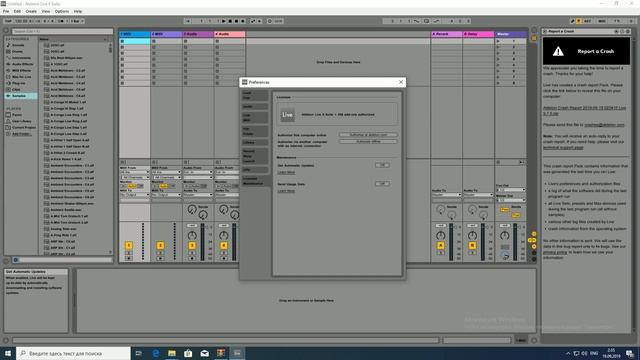Toggle Get Automatic Updates switch
This screenshot has height=360, width=640.
(x=382, y=165)
